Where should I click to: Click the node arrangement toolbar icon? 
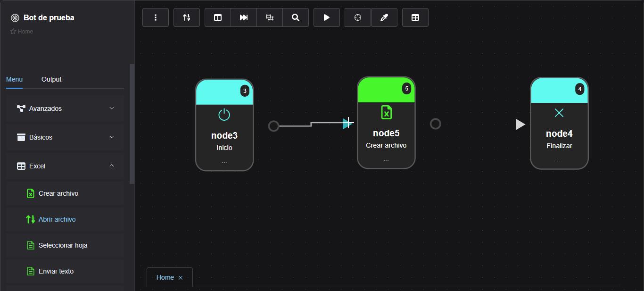270,17
